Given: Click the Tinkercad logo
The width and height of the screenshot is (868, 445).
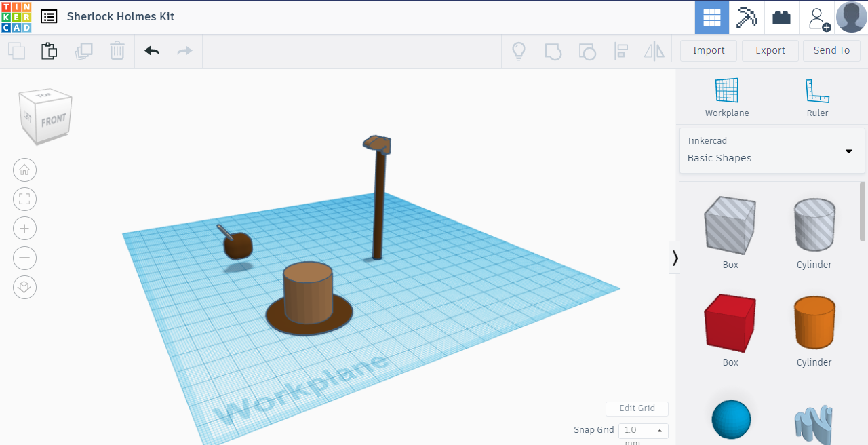Looking at the screenshot, I should click(x=16, y=17).
